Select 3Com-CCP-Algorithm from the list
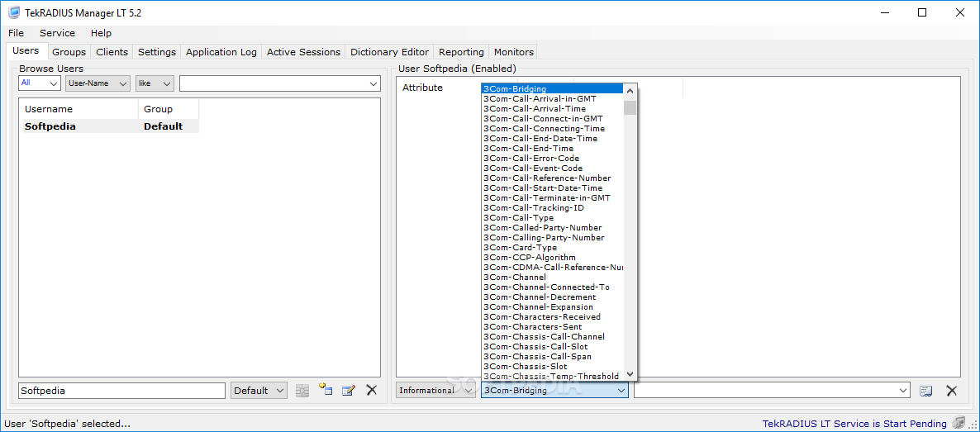 pyautogui.click(x=553, y=258)
